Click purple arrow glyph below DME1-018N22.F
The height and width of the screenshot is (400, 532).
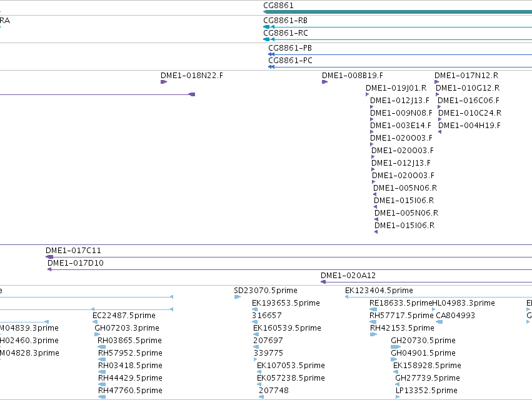click(x=164, y=82)
